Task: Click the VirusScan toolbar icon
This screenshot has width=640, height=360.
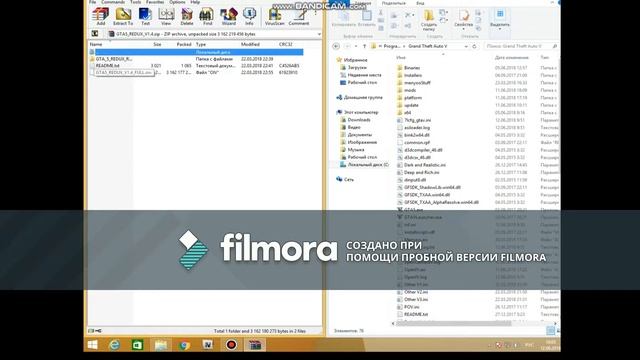Action: click(275, 17)
